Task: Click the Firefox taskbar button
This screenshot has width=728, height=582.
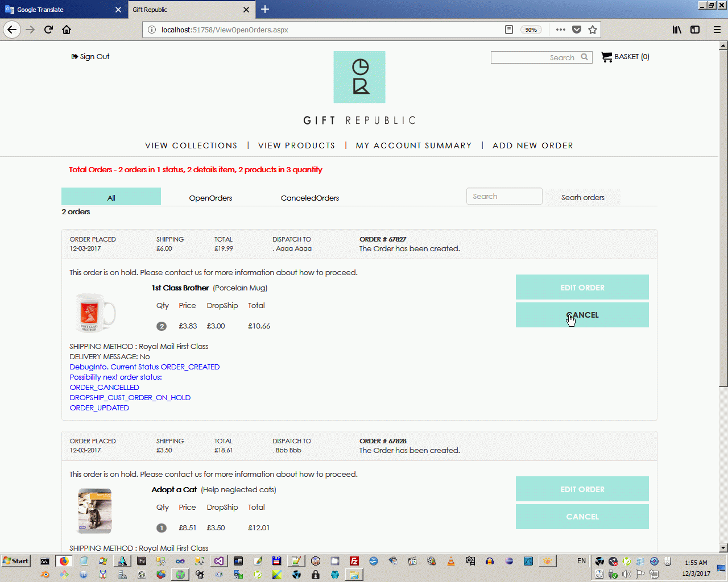Action: coord(64,561)
